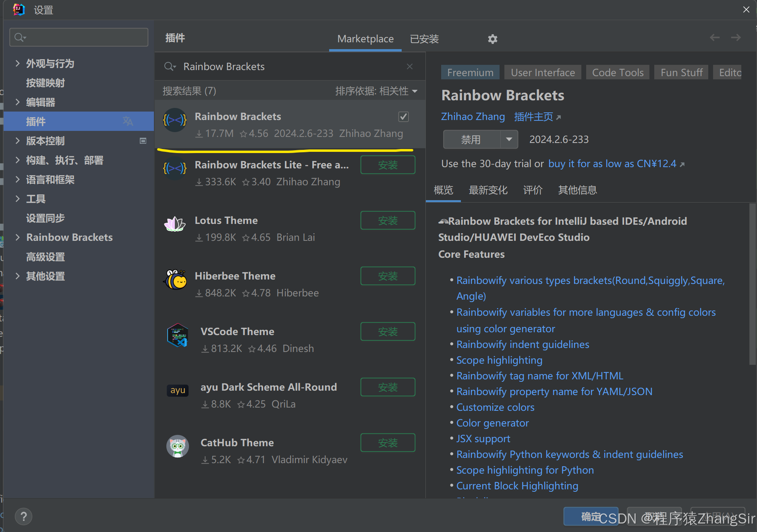Expand the 语言和框架 settings section
This screenshot has height=532, width=757.
coord(17,179)
